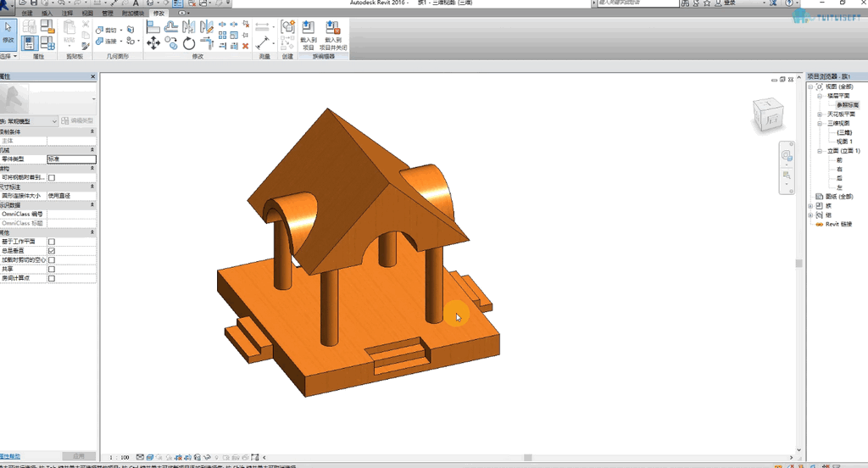Click the Match Type Properties paintbrush icon
Image resolution: width=868 pixels, height=468 pixels.
[86, 47]
